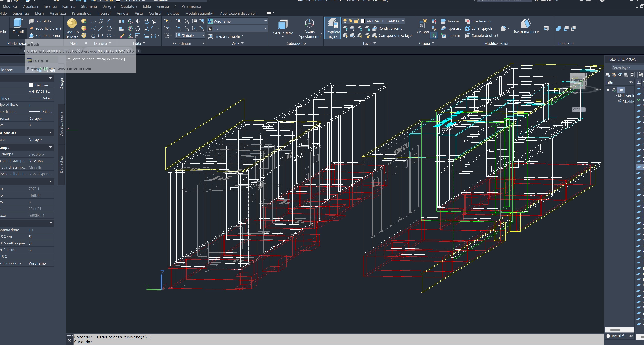Select the rectangle drawing tool
This screenshot has width=644, height=345.
(101, 36)
